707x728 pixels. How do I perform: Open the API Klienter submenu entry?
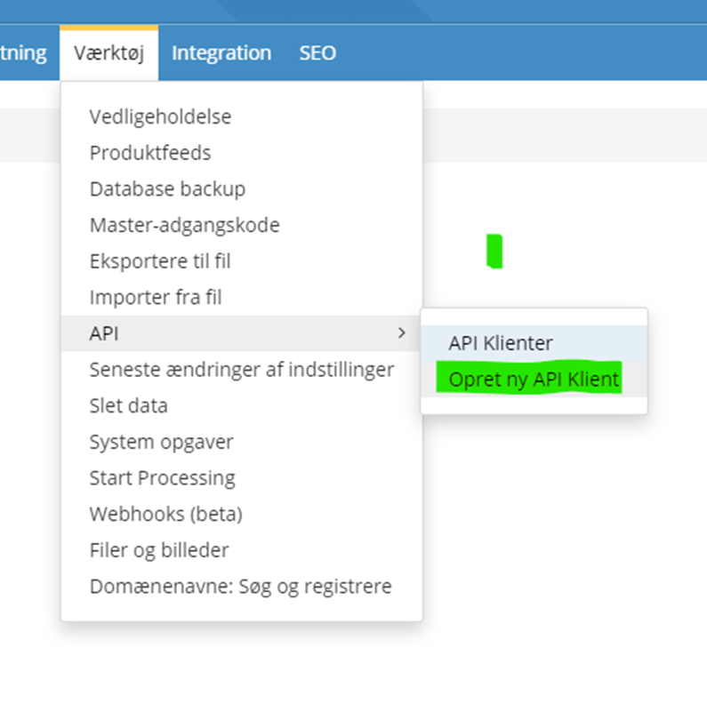(501, 343)
